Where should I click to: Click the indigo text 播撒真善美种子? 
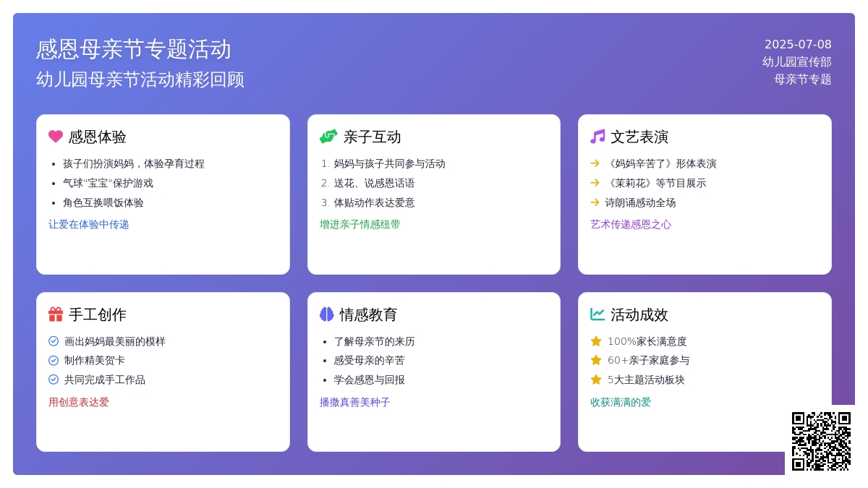click(355, 402)
